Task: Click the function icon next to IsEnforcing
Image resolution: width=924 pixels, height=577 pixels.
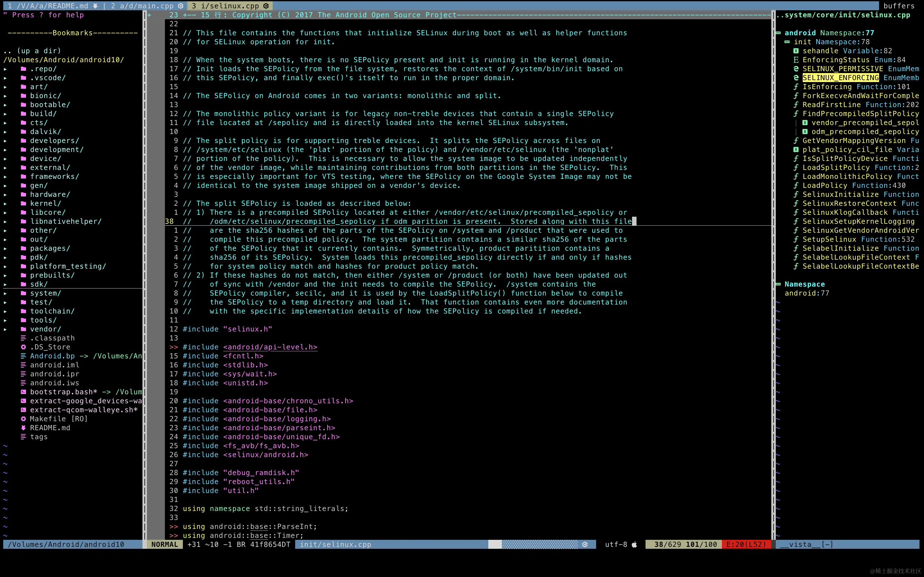Action: point(796,87)
